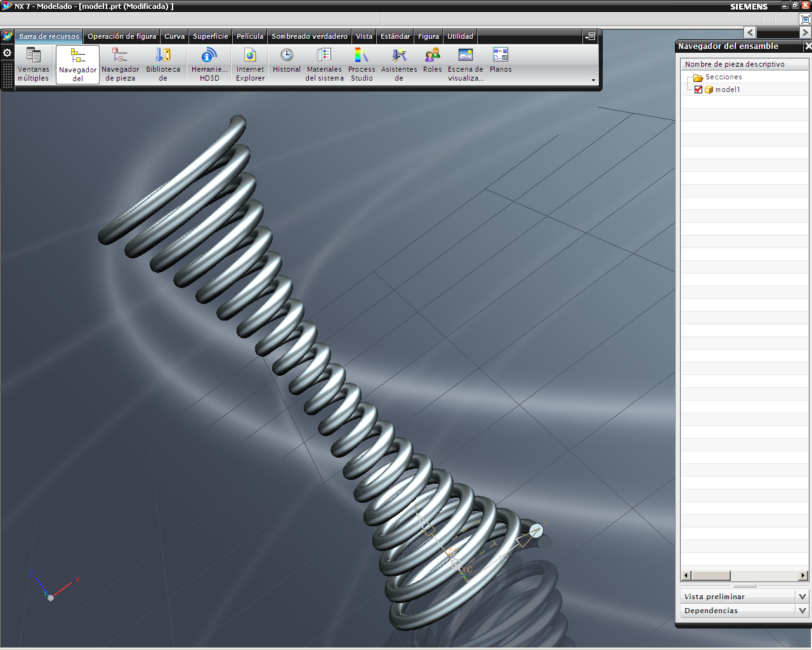Open Asistentes de fabricación icon
Image resolution: width=812 pixels, height=650 pixels.
(399, 65)
